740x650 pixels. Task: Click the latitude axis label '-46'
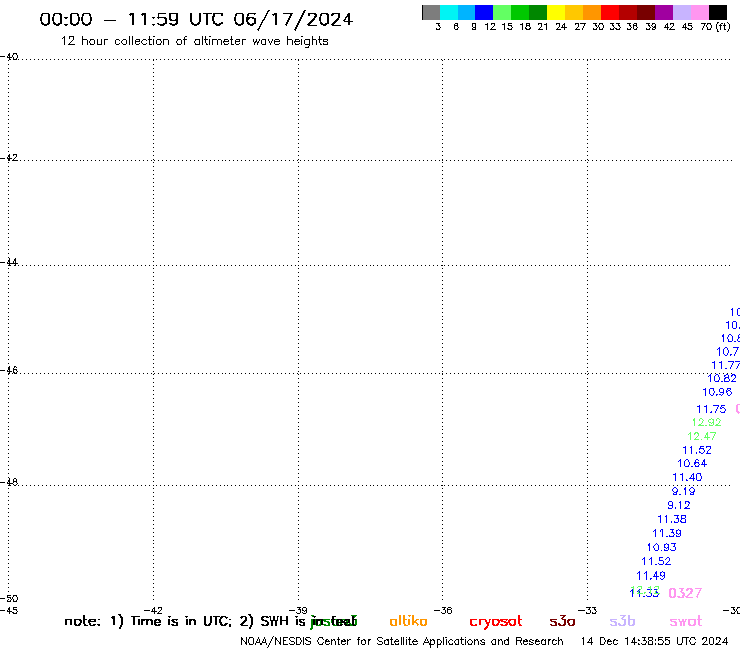[x=9, y=370]
